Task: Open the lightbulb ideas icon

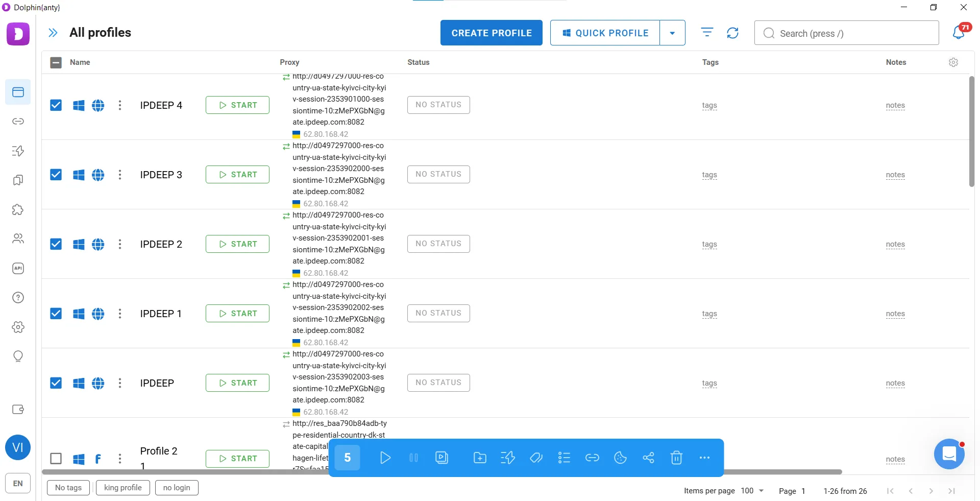Action: coord(18,356)
